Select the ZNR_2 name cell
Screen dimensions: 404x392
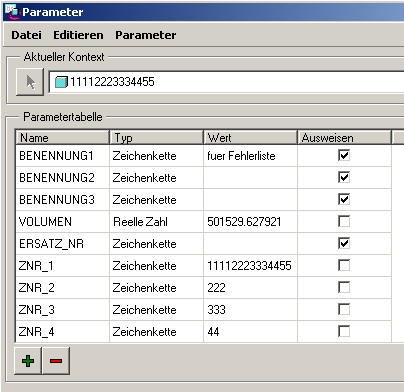coord(62,288)
